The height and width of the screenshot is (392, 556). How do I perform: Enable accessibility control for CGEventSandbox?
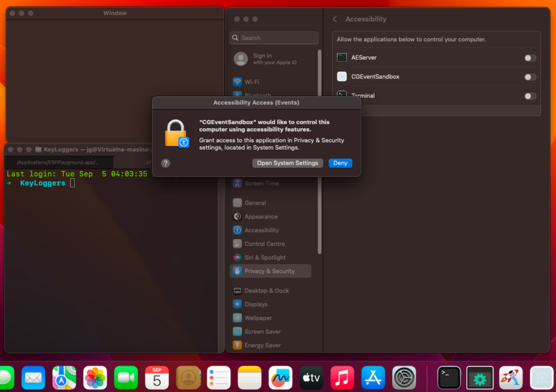pos(529,77)
